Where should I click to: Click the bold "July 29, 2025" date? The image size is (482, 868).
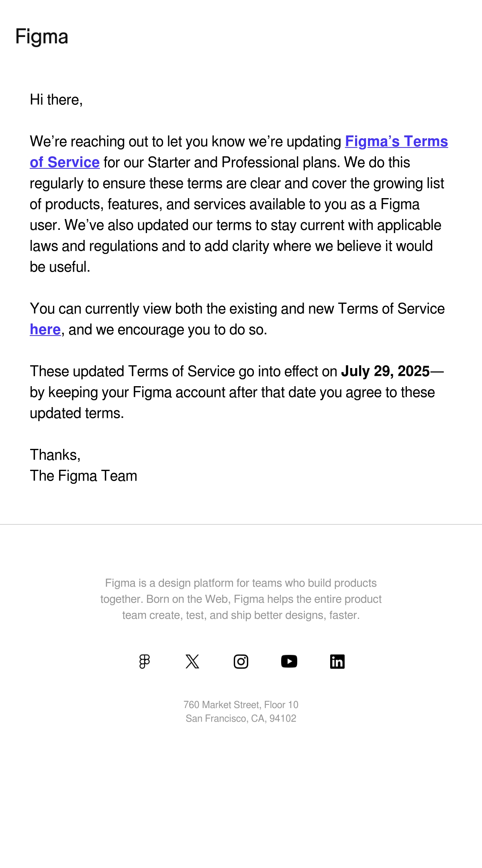pos(385,371)
